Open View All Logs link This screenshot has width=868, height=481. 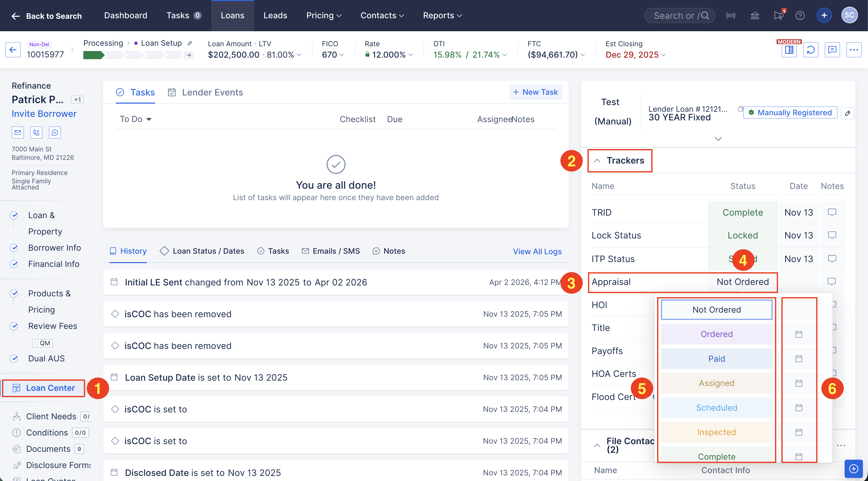[537, 251]
